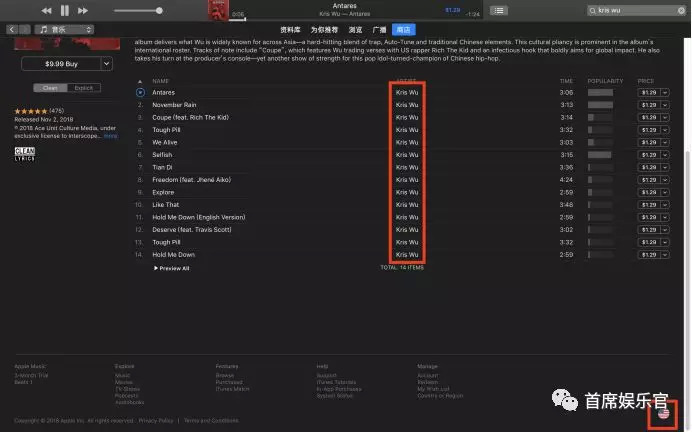The width and height of the screenshot is (692, 432).
Task: Switch to the 资料库 tab
Action: tap(290, 30)
